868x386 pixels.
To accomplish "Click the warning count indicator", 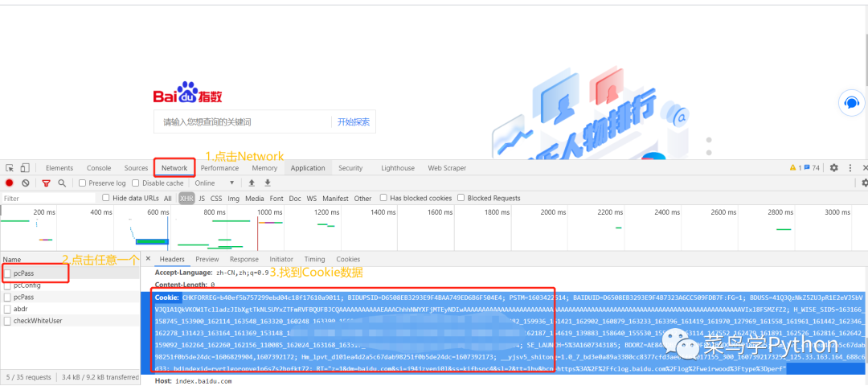I will click(796, 168).
